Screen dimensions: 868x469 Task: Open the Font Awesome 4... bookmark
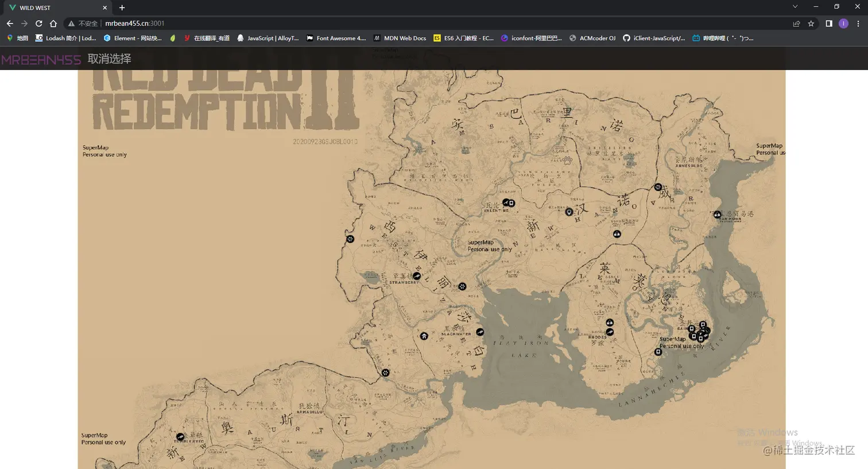pyautogui.click(x=336, y=38)
